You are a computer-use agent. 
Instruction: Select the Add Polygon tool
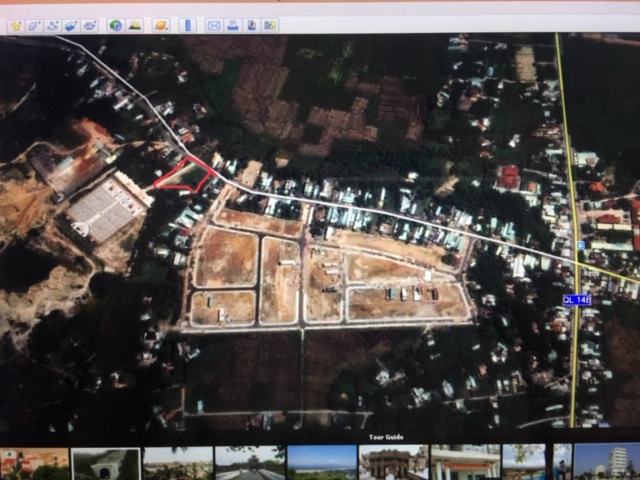pyautogui.click(x=34, y=25)
